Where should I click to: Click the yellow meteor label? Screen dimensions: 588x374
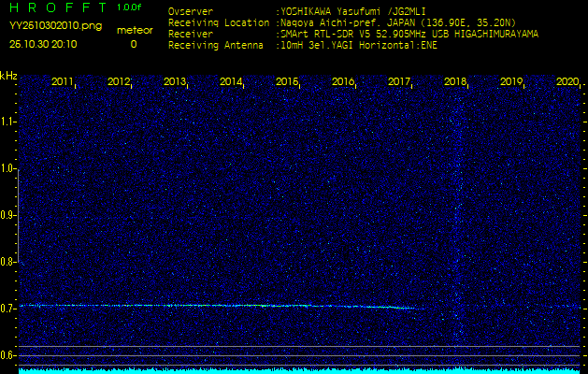click(134, 30)
